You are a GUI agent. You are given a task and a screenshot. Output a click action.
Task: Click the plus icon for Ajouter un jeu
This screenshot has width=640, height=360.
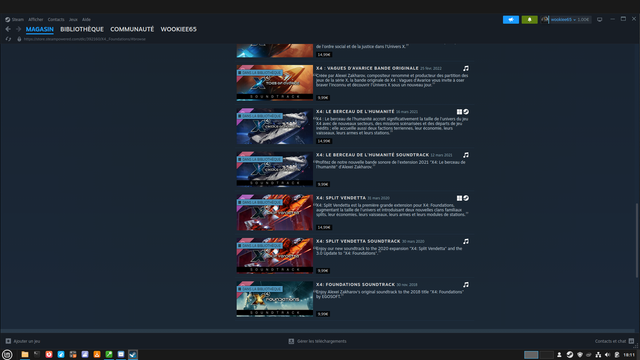click(x=8, y=341)
